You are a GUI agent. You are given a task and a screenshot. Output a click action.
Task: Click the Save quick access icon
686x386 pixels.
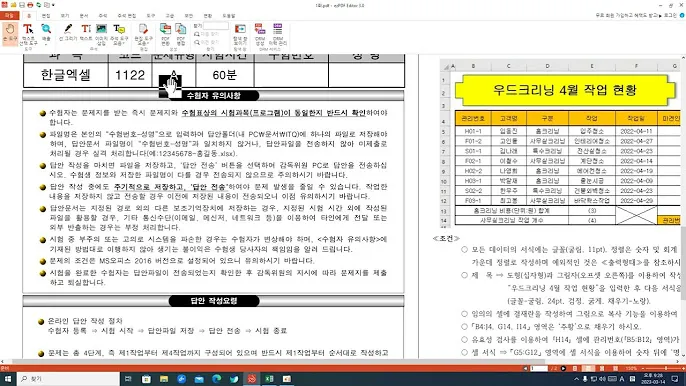pyautogui.click(x=22, y=5)
